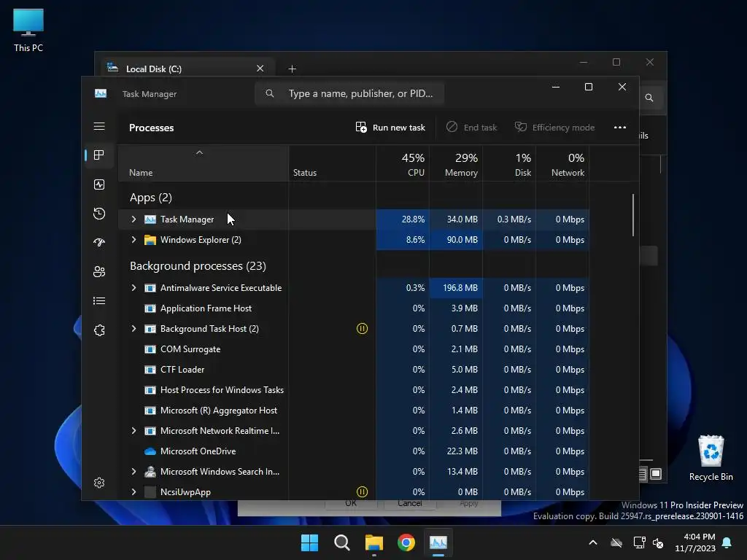Open the Services page icon in sidebar
The image size is (747, 560).
(x=99, y=330)
